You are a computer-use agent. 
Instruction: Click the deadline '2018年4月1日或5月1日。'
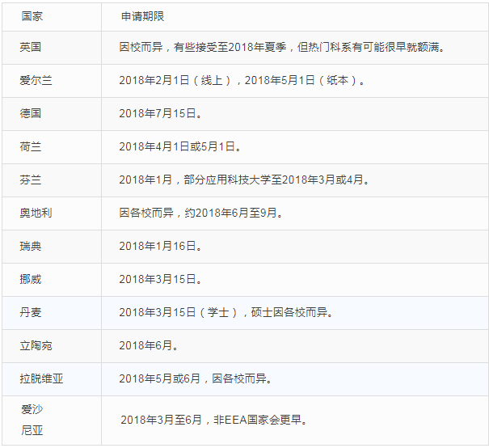pos(179,146)
